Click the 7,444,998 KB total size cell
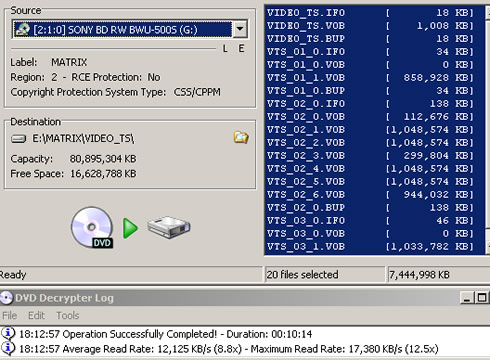490x360 pixels. pyautogui.click(x=439, y=275)
